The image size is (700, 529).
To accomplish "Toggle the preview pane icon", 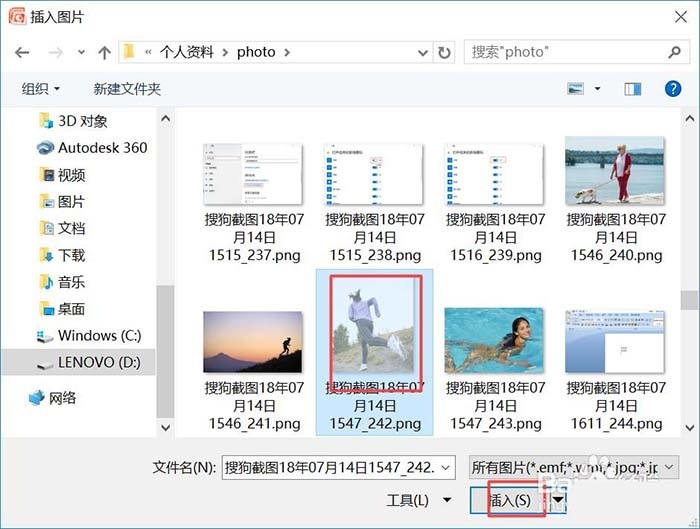I will coord(632,89).
